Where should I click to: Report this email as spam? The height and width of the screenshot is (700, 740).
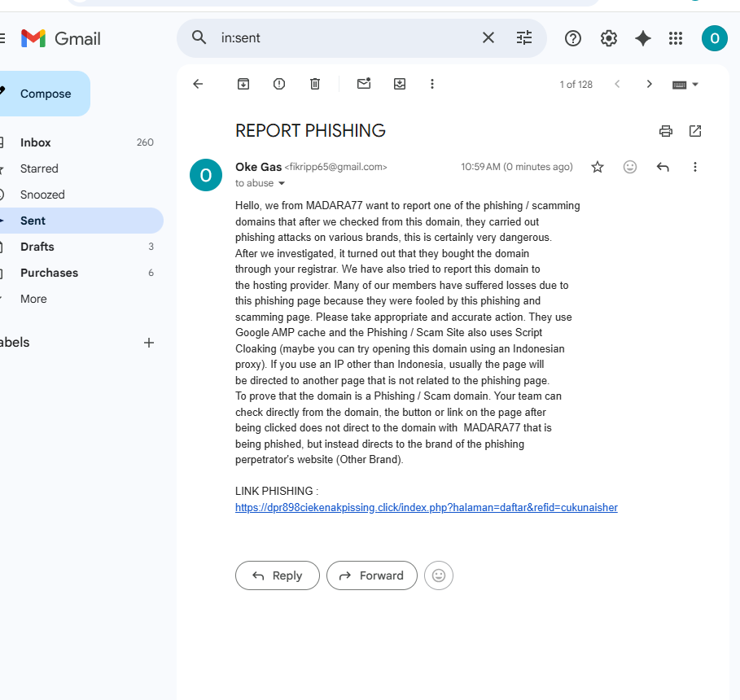279,84
